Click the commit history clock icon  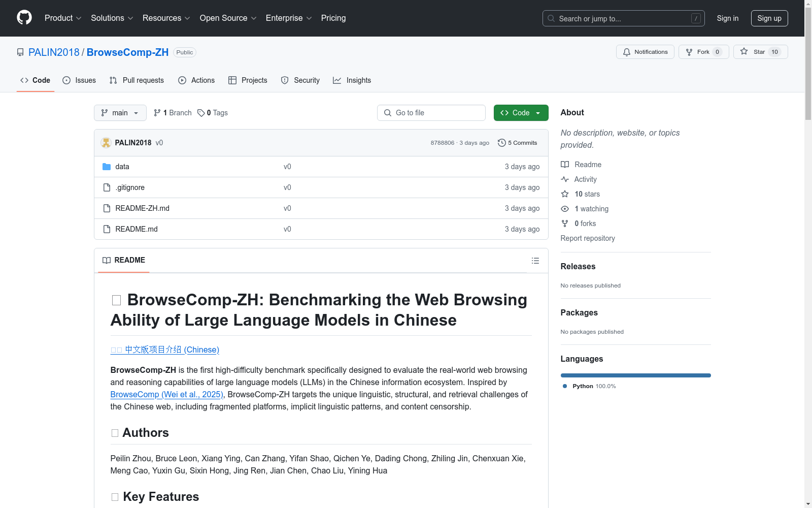pyautogui.click(x=502, y=143)
